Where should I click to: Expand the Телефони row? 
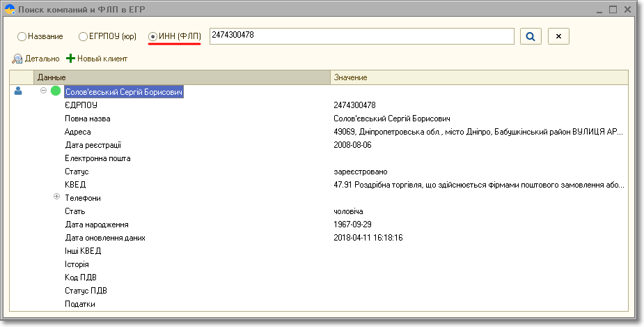click(57, 197)
